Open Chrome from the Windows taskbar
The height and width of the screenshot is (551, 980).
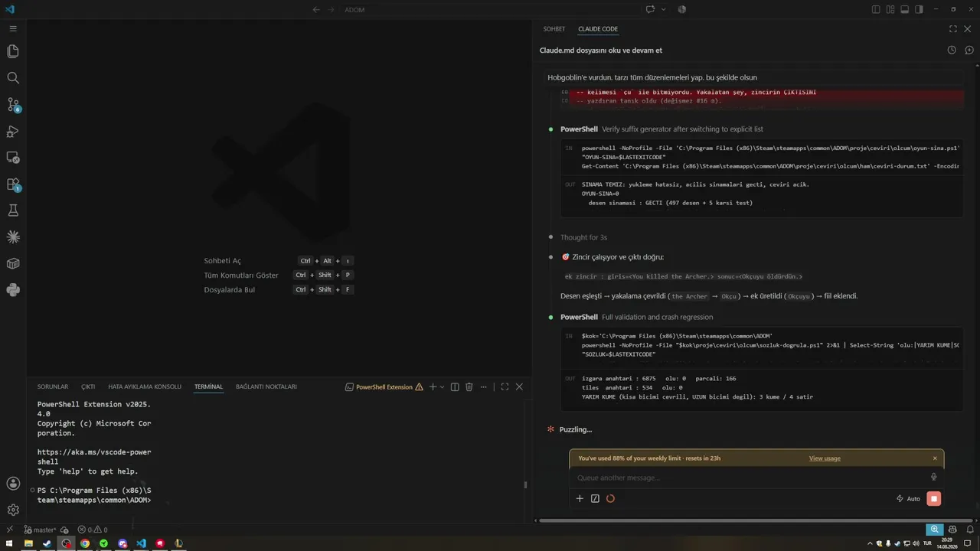pos(85,543)
